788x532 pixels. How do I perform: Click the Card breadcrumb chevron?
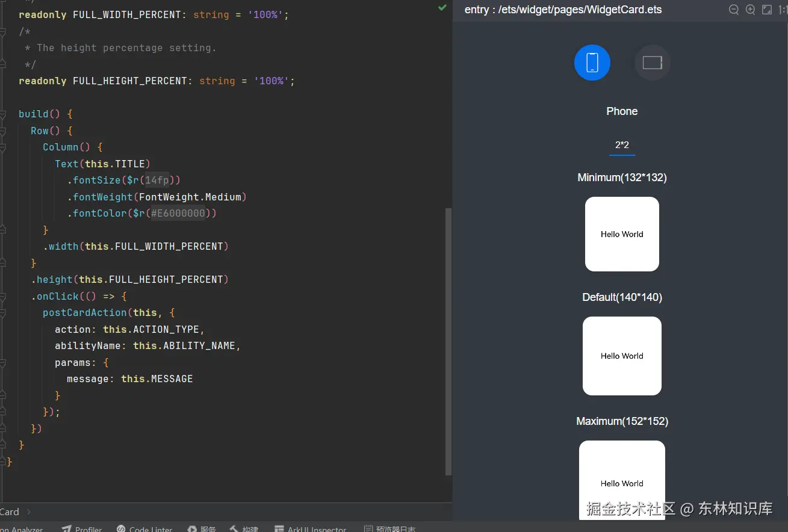tap(29, 512)
